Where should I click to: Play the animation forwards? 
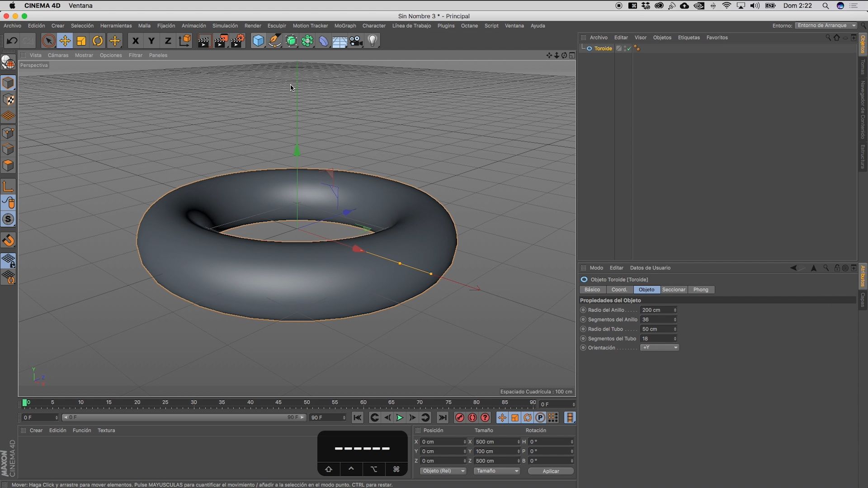[x=400, y=418]
